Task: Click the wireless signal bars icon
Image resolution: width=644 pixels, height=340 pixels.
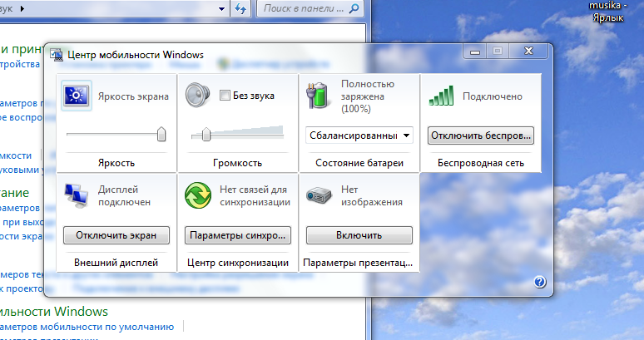Action: (441, 96)
